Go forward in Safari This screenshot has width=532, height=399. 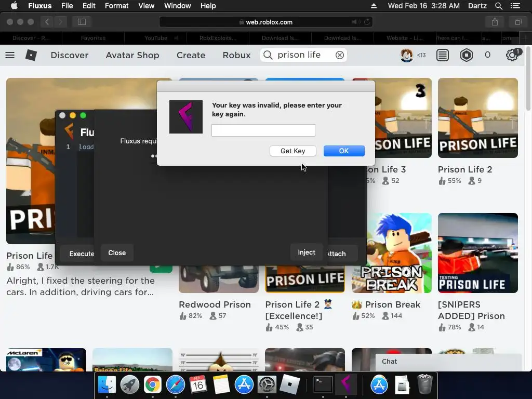pos(60,22)
